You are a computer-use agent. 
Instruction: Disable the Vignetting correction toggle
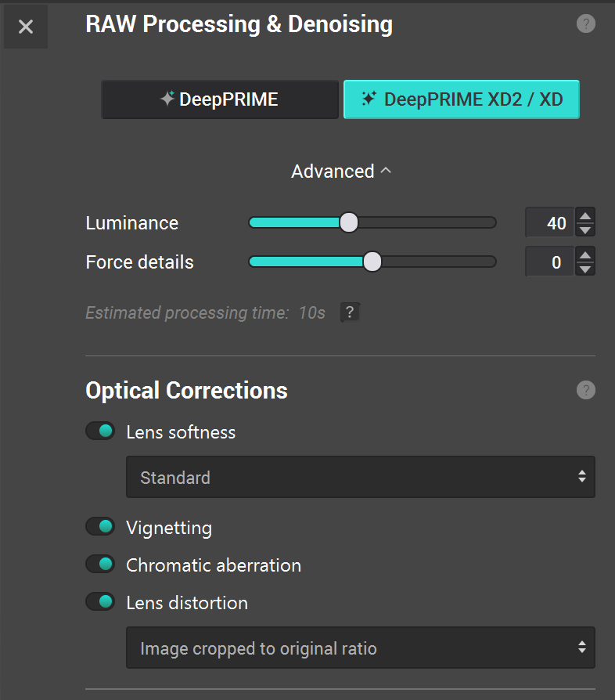100,527
